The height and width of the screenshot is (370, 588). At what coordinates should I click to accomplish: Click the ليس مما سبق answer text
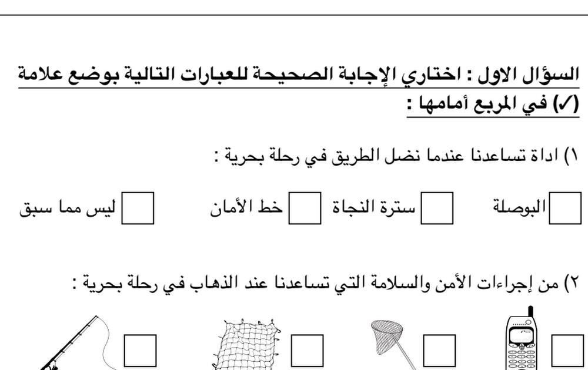click(68, 207)
